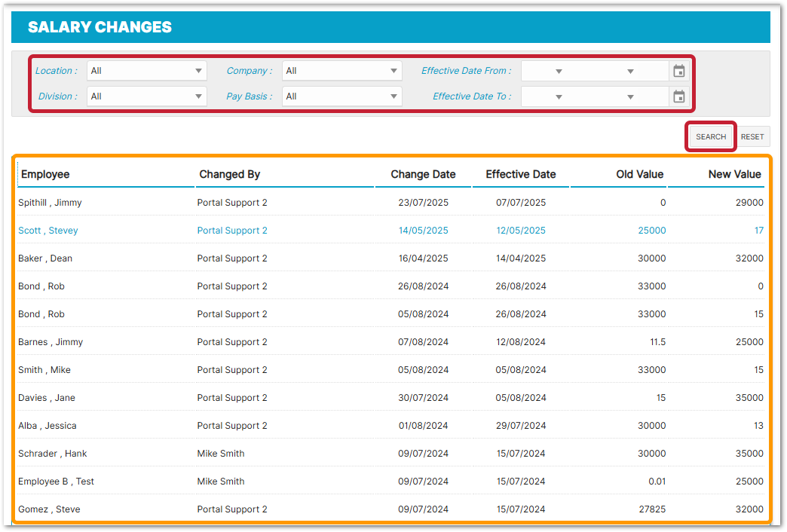Click the Change Date column header

coord(423,174)
